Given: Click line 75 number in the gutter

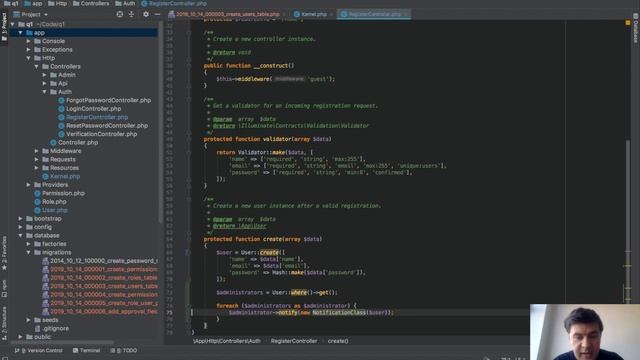Looking at the screenshot, I should pyautogui.click(x=169, y=313).
